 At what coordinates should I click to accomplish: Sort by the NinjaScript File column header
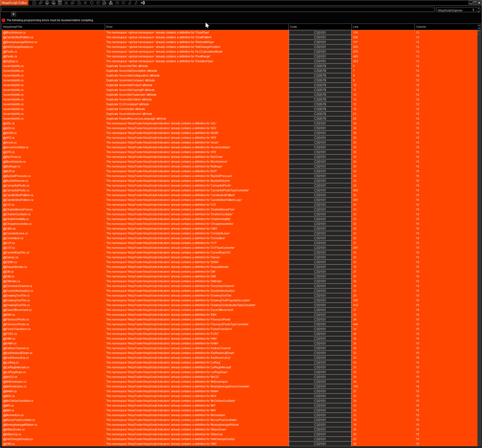click(x=53, y=27)
